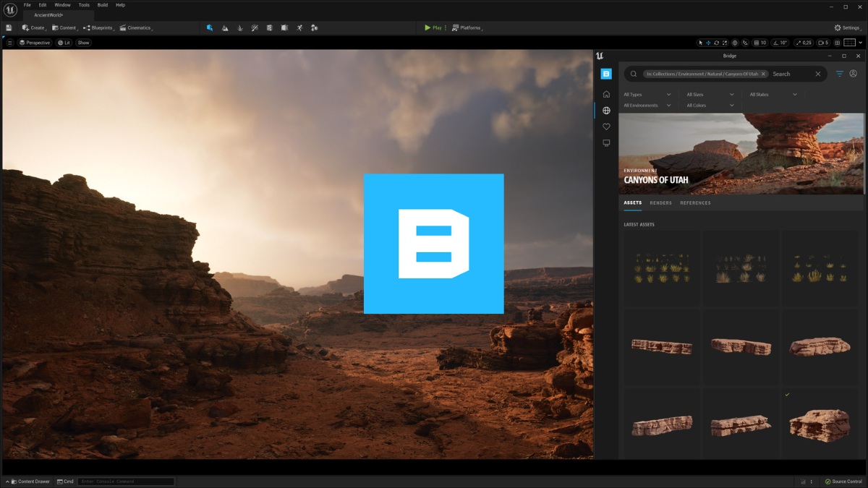Click the Unreal Engine logo in the main title bar
The image size is (868, 488).
point(10,9)
